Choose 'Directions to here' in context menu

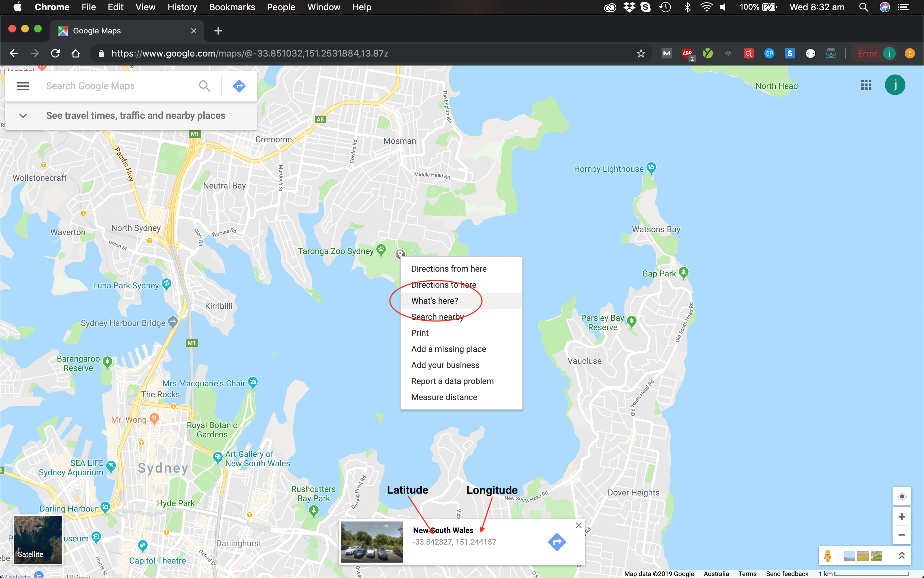[461, 285]
